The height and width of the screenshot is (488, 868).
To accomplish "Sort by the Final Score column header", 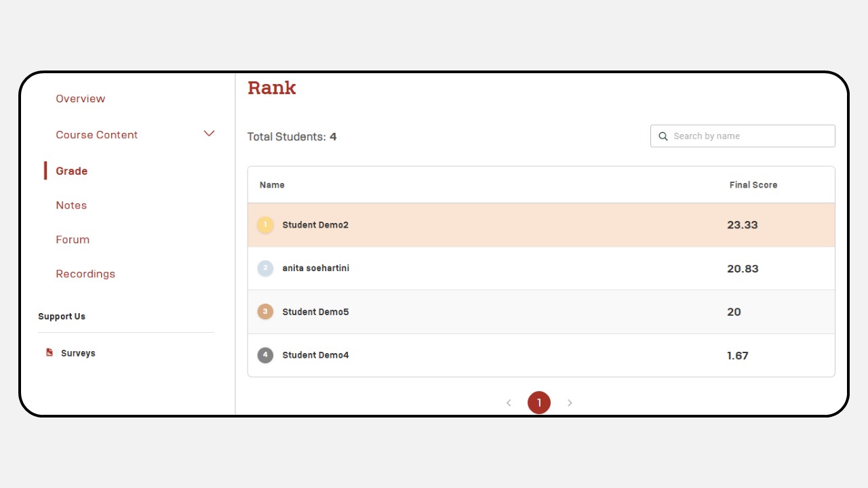I will click(x=753, y=185).
